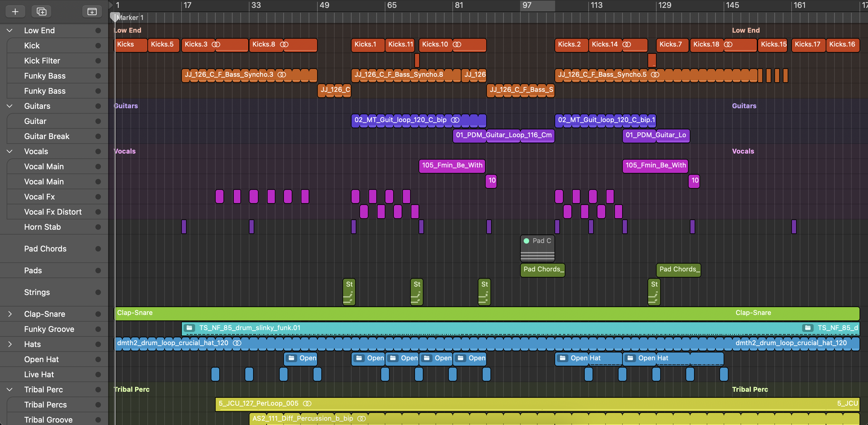This screenshot has width=868, height=425.
Task: Click the import tray button in the header
Action: 92,11
